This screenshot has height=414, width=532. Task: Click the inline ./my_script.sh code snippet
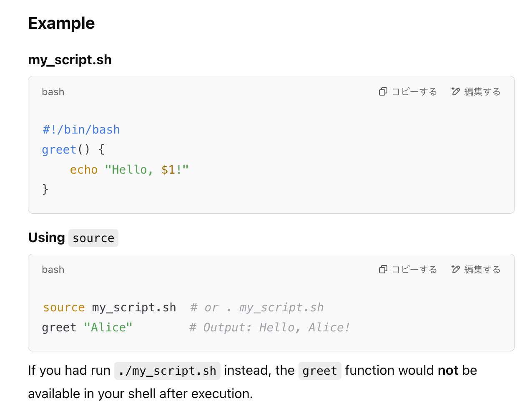pyautogui.click(x=167, y=370)
